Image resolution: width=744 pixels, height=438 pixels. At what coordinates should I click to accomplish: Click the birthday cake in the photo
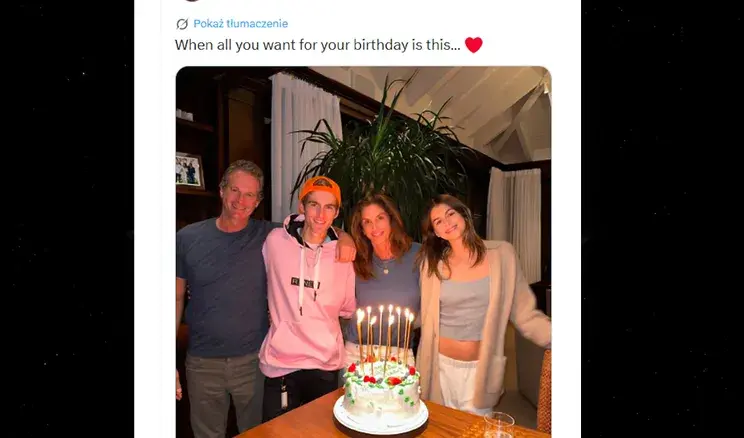[381, 397]
